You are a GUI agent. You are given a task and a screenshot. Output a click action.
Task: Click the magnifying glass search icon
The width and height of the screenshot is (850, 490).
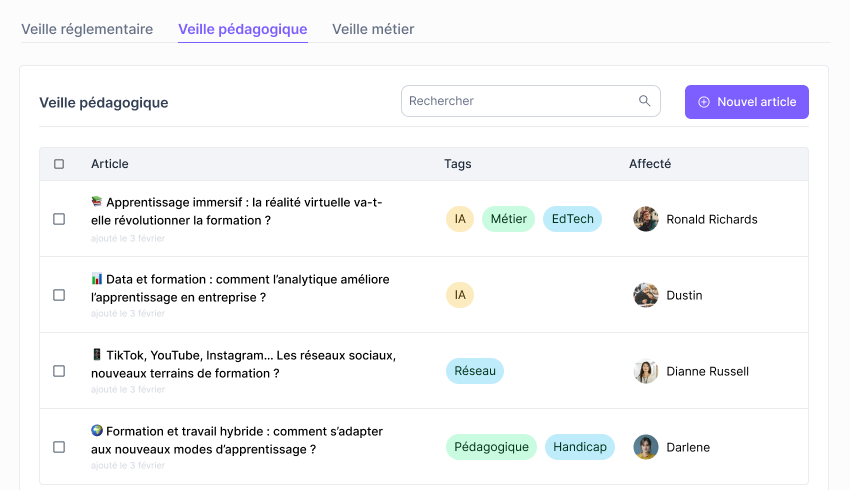[645, 101]
